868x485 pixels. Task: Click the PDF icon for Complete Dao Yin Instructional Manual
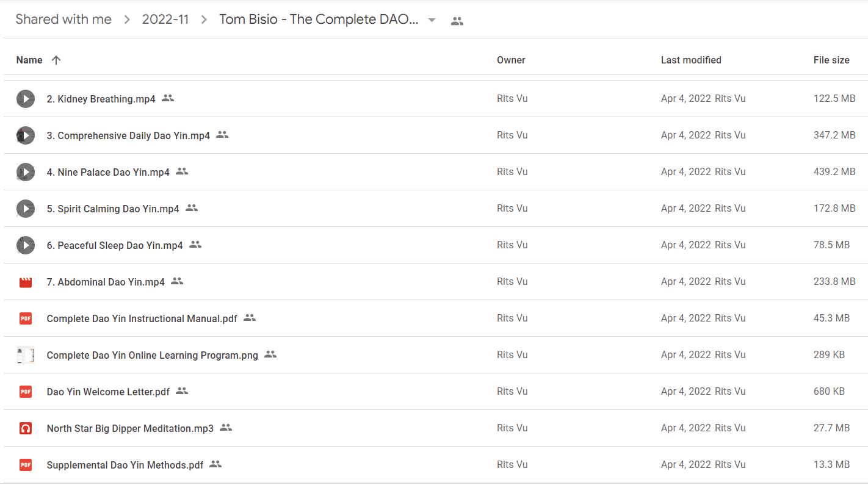click(x=25, y=318)
